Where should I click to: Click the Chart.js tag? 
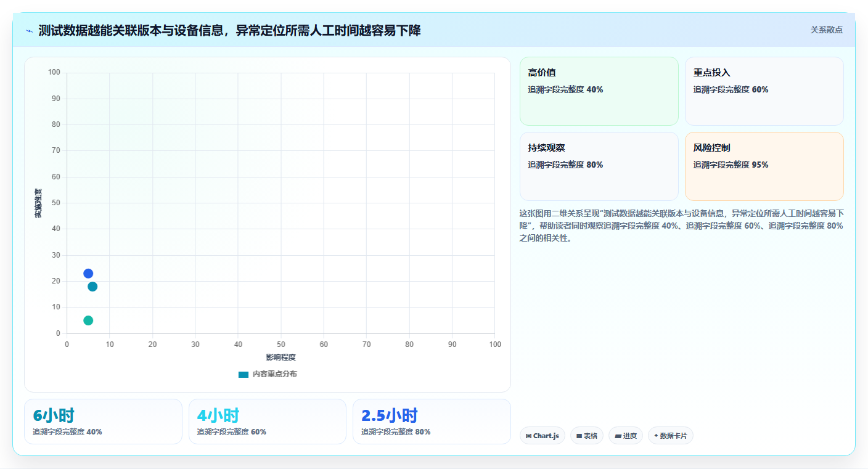tap(542, 436)
